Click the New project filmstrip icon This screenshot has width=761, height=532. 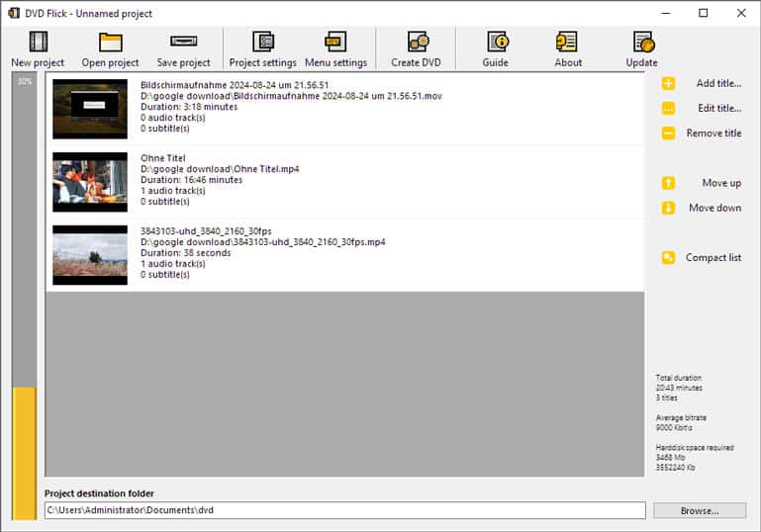38,42
